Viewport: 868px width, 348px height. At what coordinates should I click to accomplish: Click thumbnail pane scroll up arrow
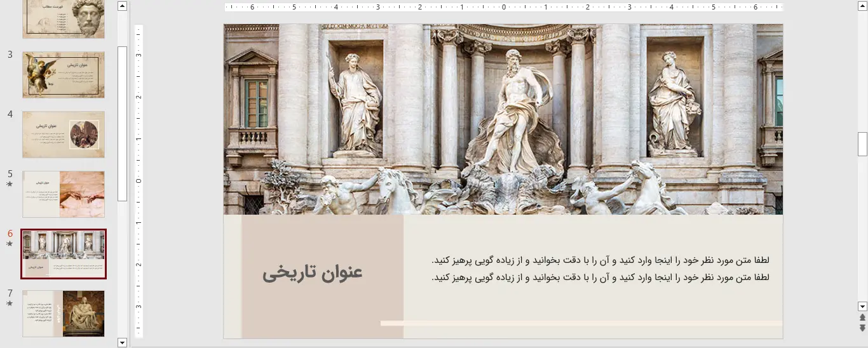[123, 6]
